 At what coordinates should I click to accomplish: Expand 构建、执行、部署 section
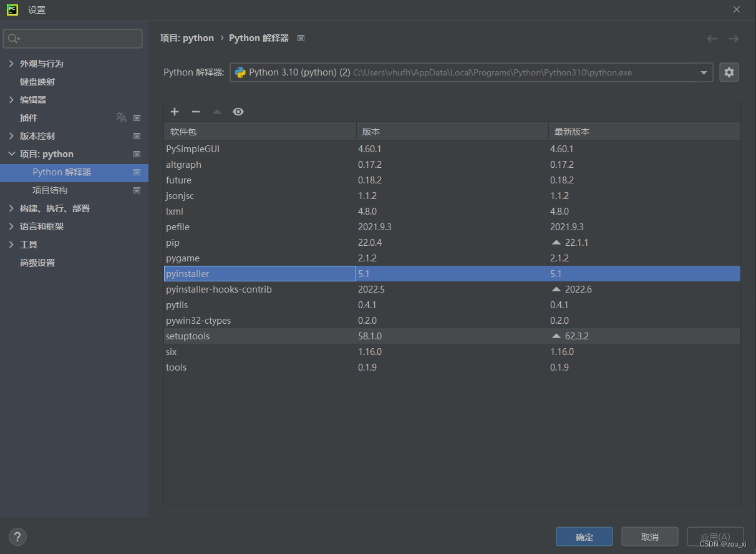11,208
